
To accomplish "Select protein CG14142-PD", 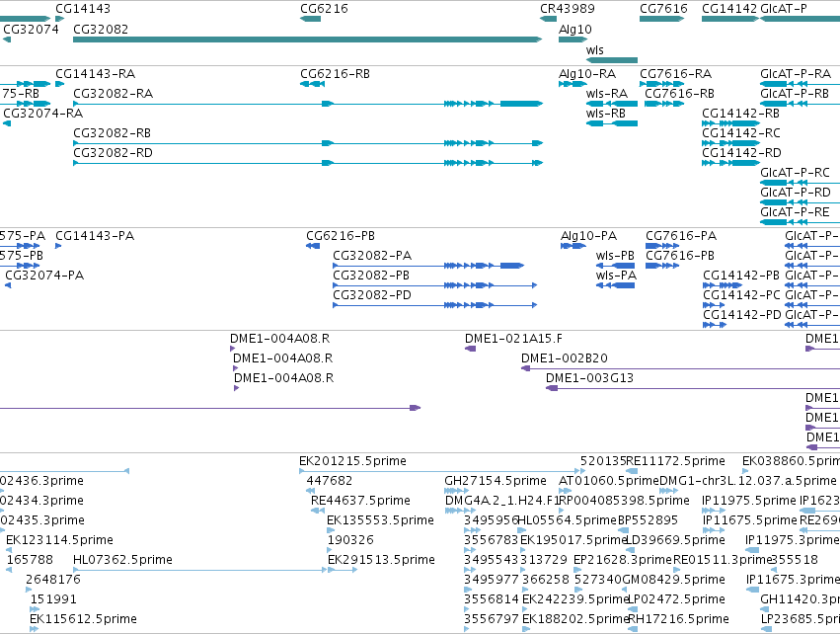I will click(x=715, y=325).
